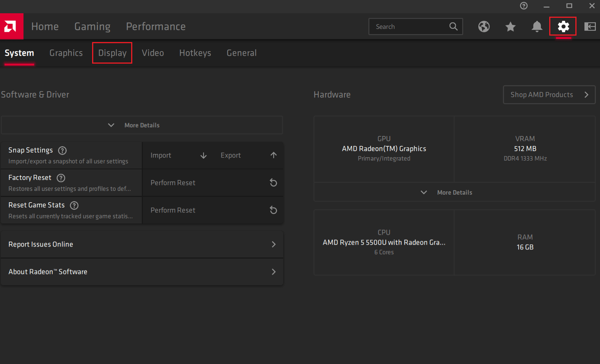The height and width of the screenshot is (364, 600).
Task: Click the Import down arrow icon
Action: 204,155
